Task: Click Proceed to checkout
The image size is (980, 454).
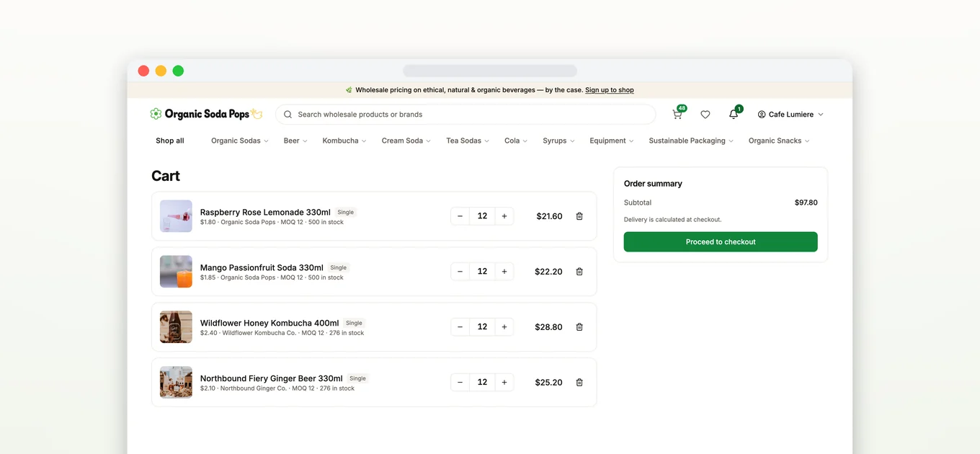Action: click(721, 242)
